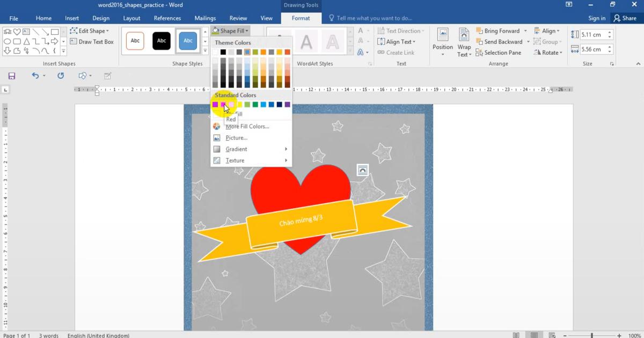Screen dimensions: 644x338
Task: Click the shape height field showing 5.11 cm
Action: pos(592,35)
